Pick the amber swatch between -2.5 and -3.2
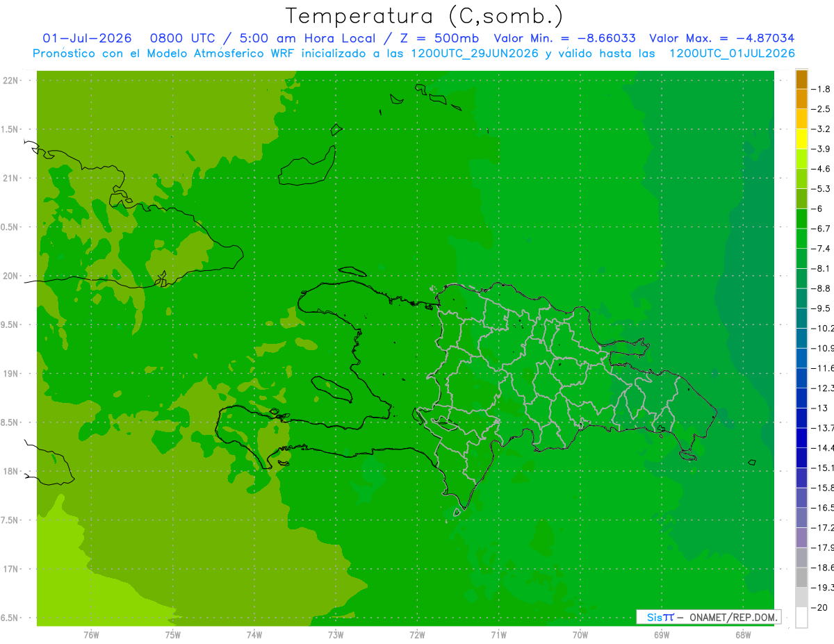Viewport: 834px width, 644px height. click(x=801, y=119)
